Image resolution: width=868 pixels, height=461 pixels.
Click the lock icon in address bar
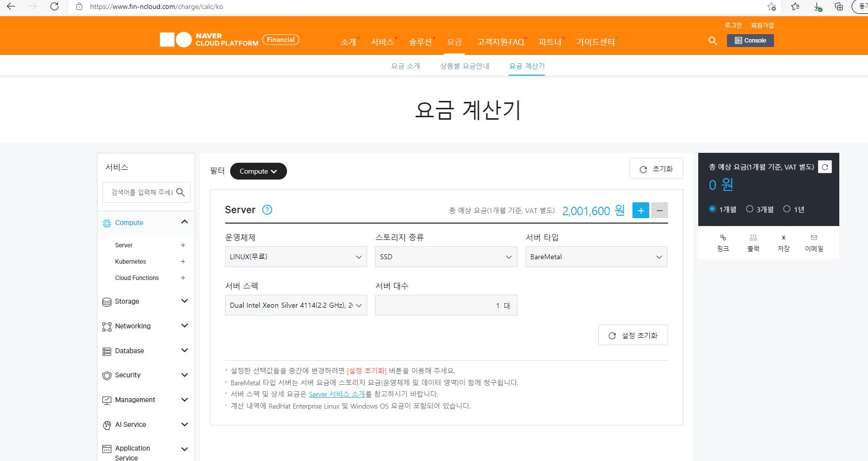[x=79, y=6]
